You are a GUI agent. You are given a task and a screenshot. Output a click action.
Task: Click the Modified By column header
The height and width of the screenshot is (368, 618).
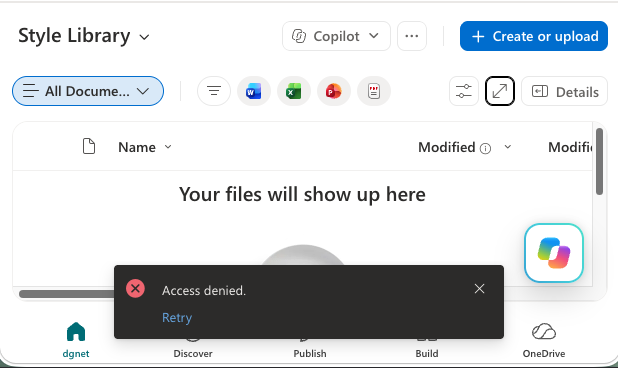coord(570,147)
